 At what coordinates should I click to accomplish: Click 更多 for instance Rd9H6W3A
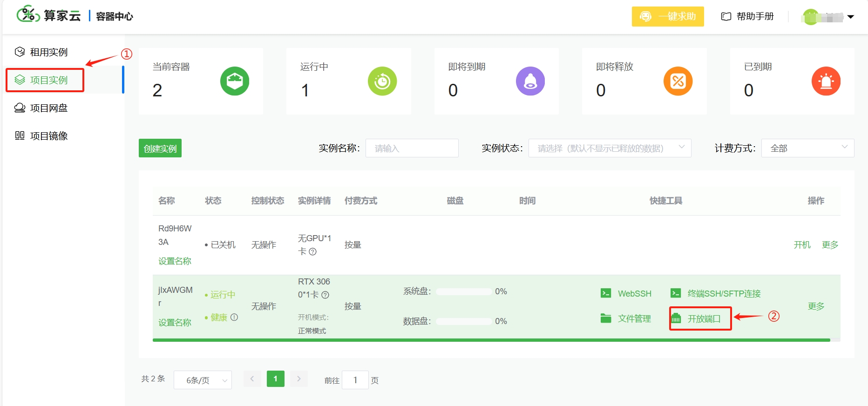pos(830,245)
